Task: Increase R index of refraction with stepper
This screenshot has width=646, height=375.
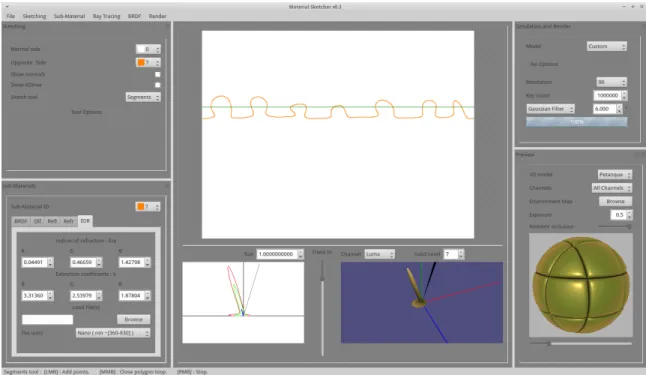Action: (50, 260)
